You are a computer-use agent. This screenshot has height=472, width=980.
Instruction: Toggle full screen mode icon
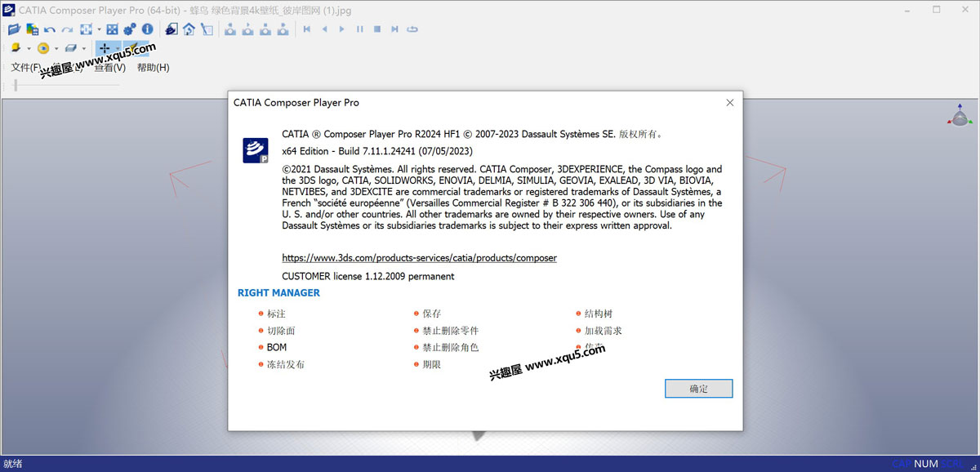click(x=113, y=29)
